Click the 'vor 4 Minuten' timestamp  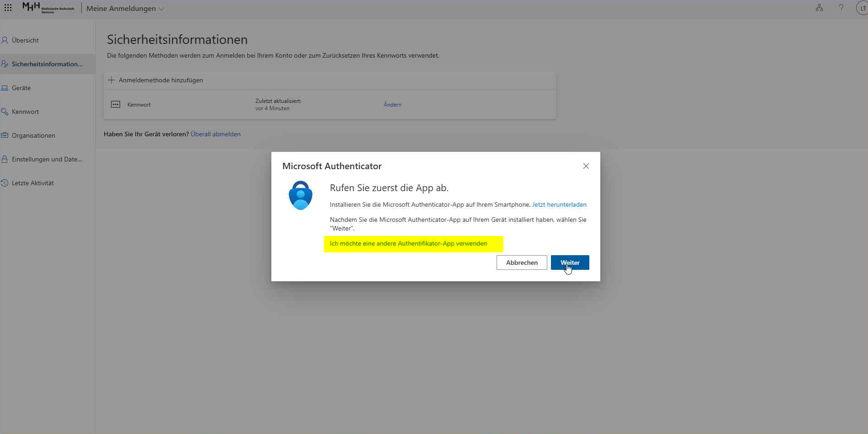point(272,108)
